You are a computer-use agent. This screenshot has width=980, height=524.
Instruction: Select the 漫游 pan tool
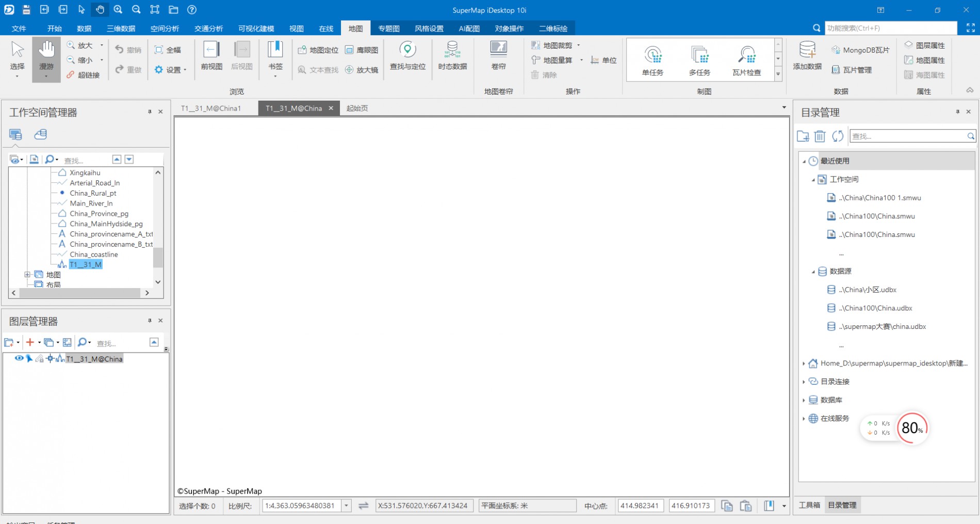click(x=46, y=59)
